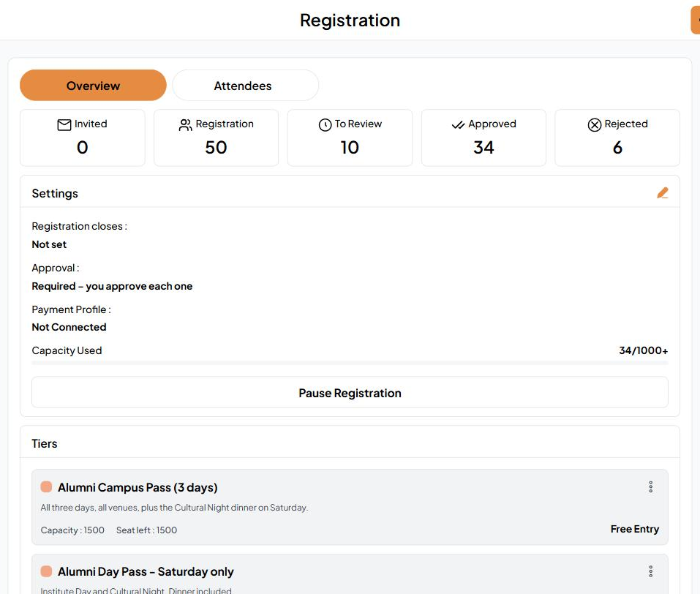
Task: Click the Registration page title
Action: pos(350,20)
